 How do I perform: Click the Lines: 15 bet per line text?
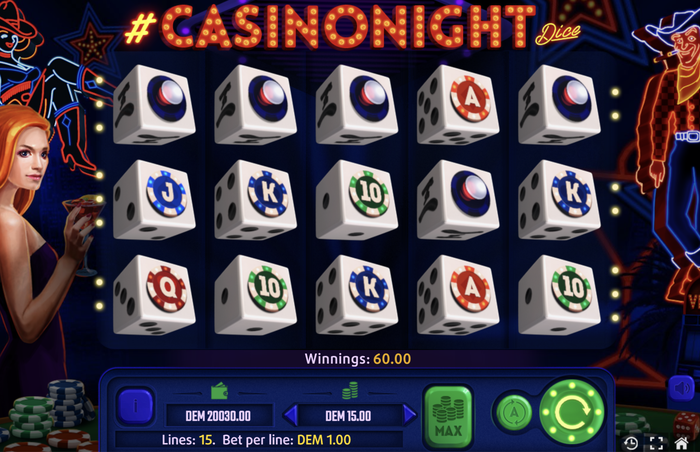256,439
